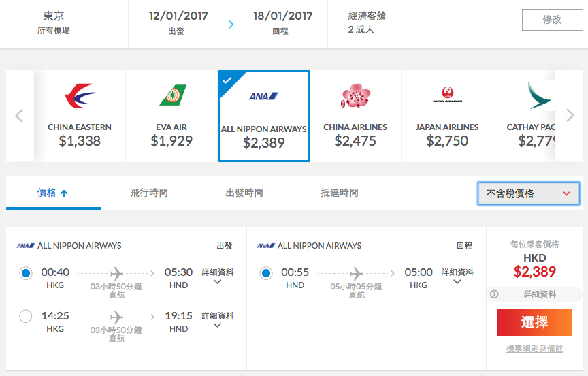Viewport: 588px width, 376px height.
Task: Sort results by 出發時間
Action: point(244,193)
